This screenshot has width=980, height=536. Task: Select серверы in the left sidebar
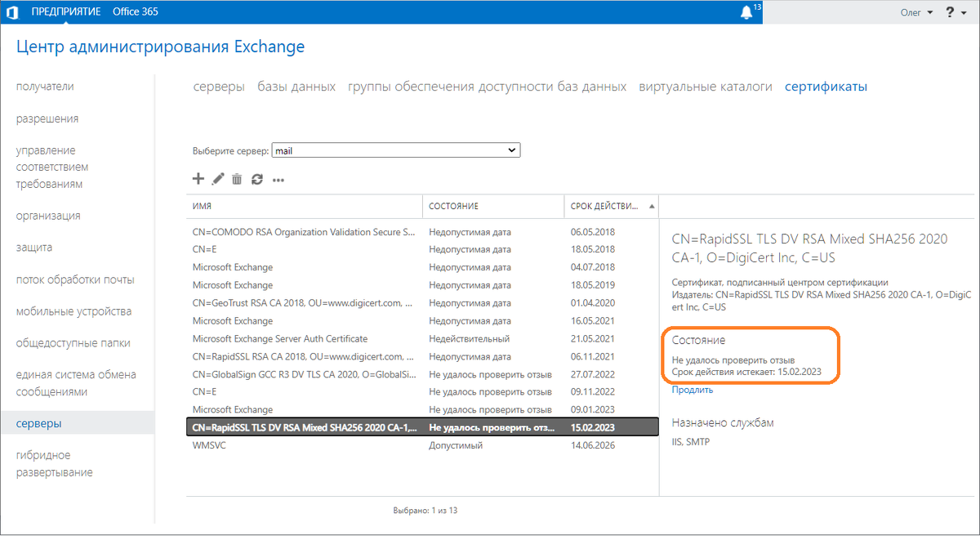(x=77, y=423)
